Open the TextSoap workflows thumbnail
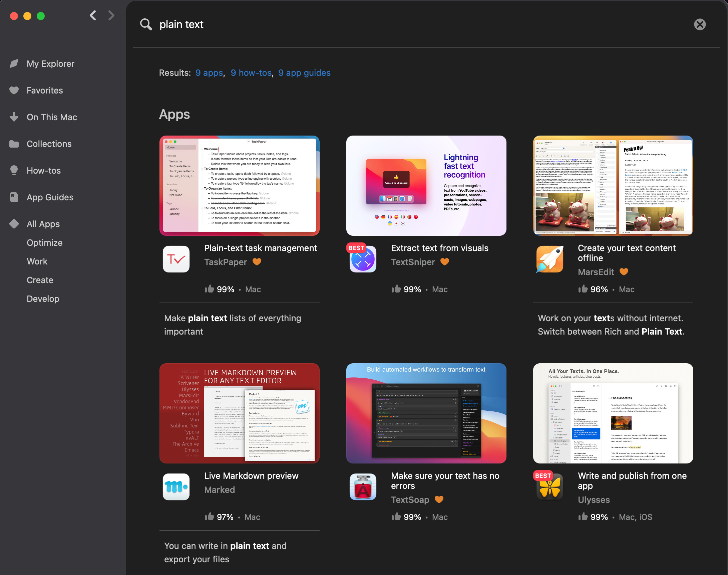 426,413
